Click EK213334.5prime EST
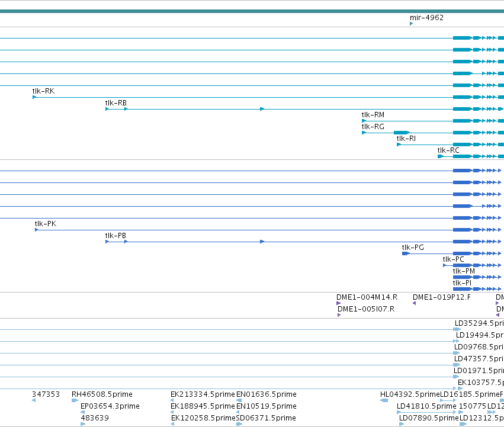Viewport: 504px width, 427px height. click(203, 394)
